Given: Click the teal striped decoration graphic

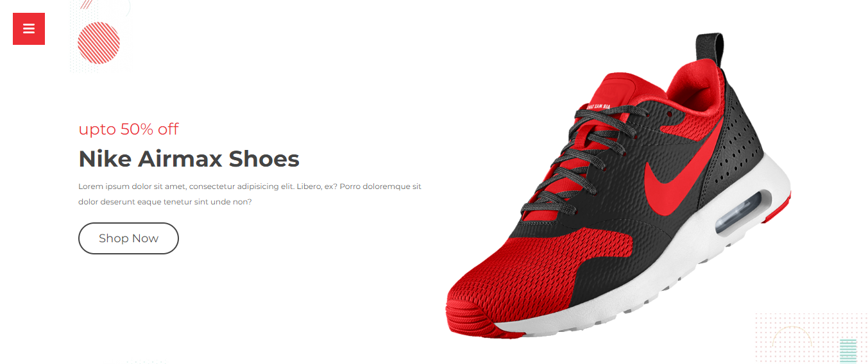Looking at the screenshot, I should click(848, 351).
